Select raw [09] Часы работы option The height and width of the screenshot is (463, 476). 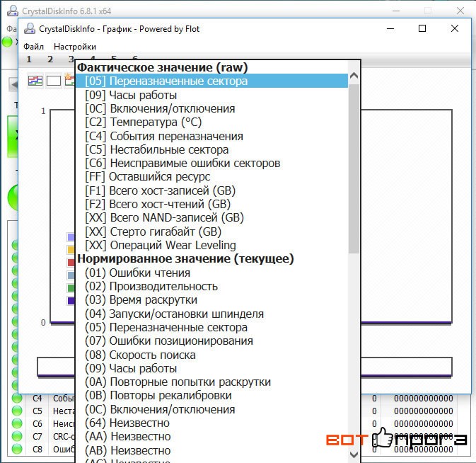click(211, 95)
